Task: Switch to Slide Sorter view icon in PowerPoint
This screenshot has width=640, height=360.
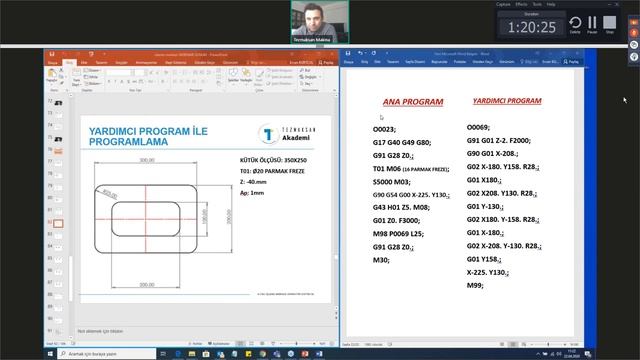Action: coord(251,344)
